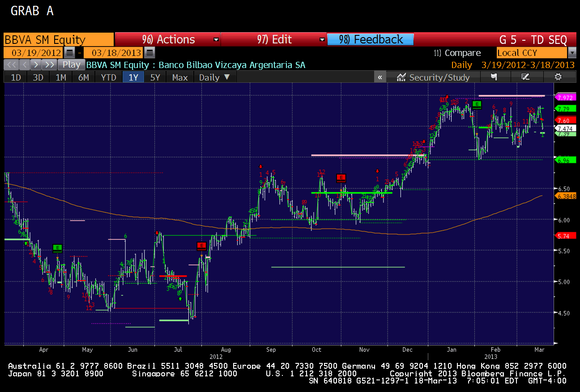Collapse the chart toolbar with the double chevron
The height and width of the screenshot is (392, 580).
click(x=380, y=77)
